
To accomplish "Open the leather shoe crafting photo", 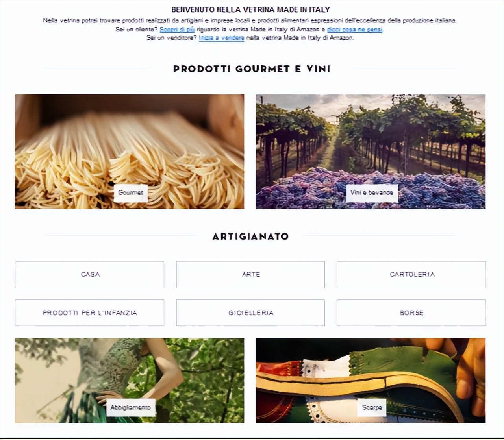I will click(x=371, y=381).
